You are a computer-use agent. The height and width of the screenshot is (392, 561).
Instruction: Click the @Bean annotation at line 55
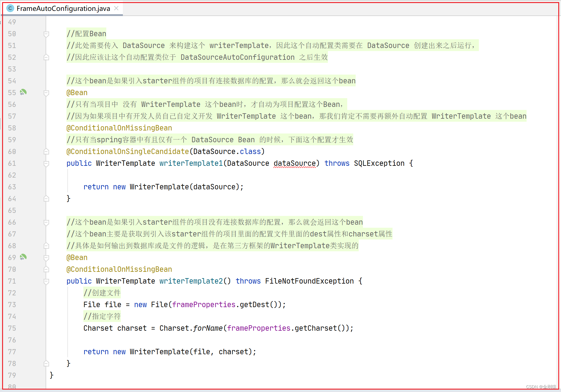tap(77, 93)
